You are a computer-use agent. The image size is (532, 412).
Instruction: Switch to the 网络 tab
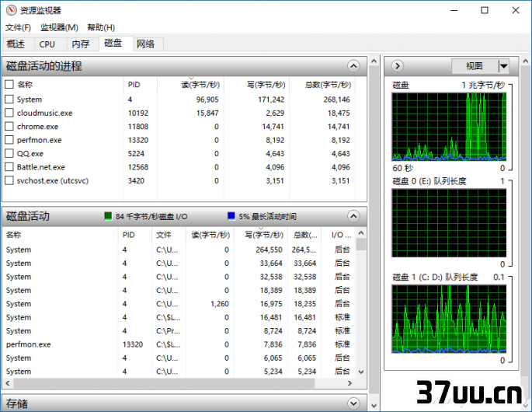[145, 44]
